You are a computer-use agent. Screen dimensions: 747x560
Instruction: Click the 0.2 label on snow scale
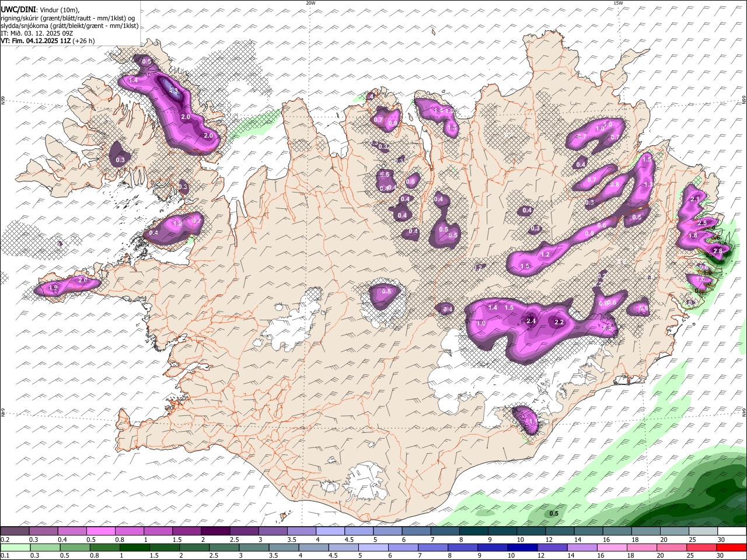click(5, 540)
